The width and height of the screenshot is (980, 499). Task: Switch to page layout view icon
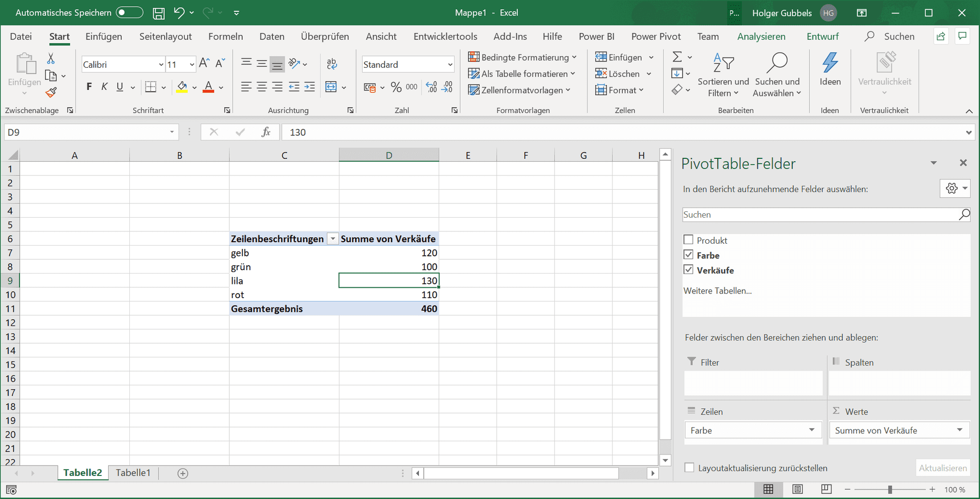tap(798, 489)
